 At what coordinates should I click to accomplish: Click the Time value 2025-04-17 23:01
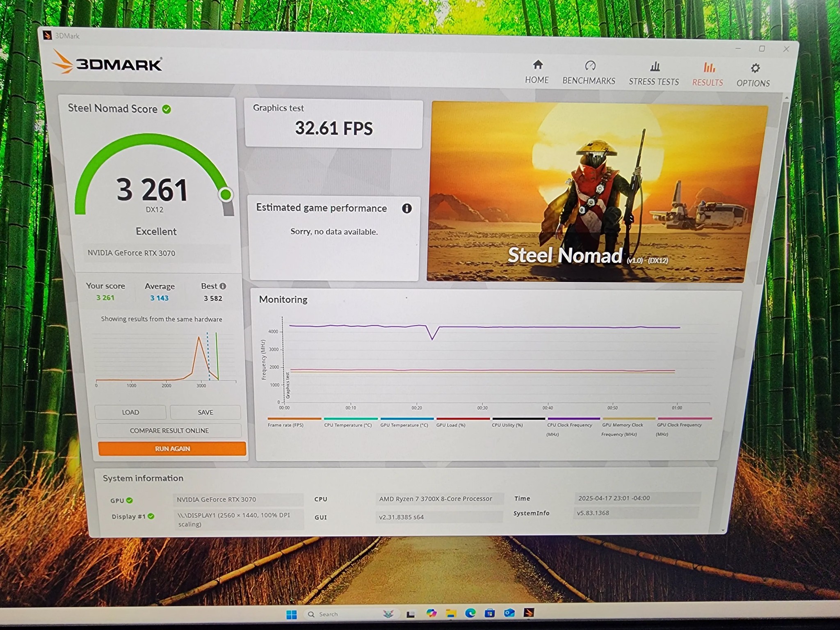point(638,498)
